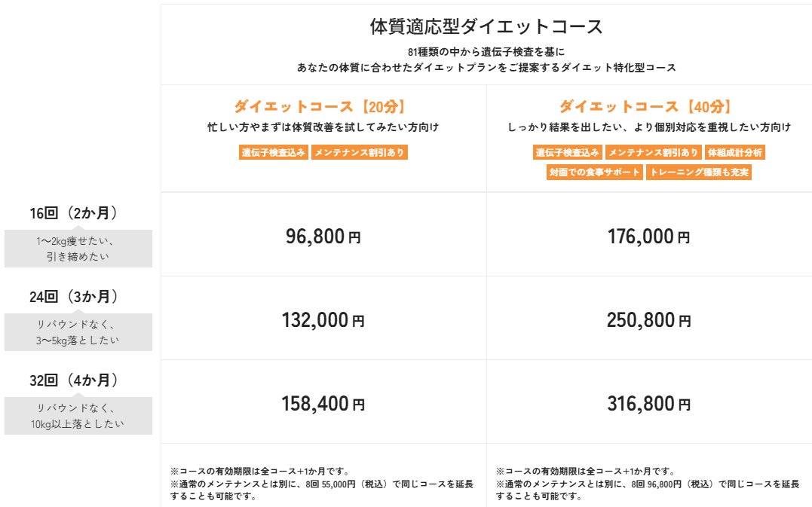Click the 96,800円 price cell

click(x=323, y=237)
